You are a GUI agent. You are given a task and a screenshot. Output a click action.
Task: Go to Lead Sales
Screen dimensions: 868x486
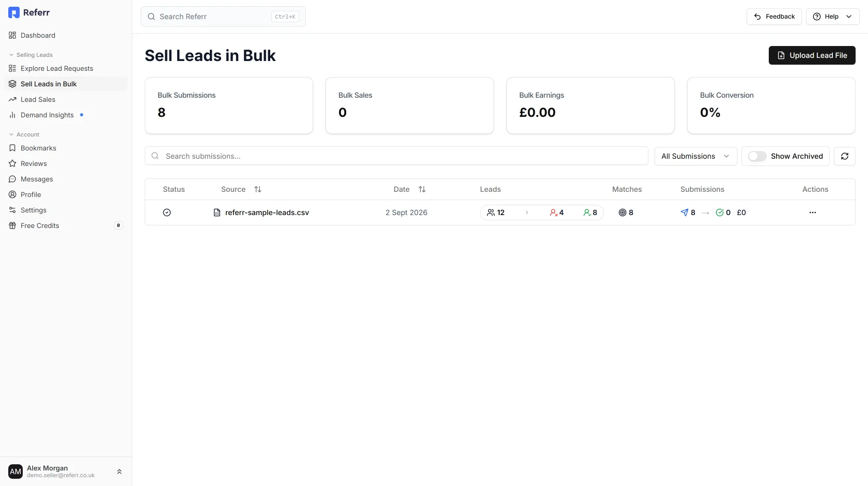(66, 99)
